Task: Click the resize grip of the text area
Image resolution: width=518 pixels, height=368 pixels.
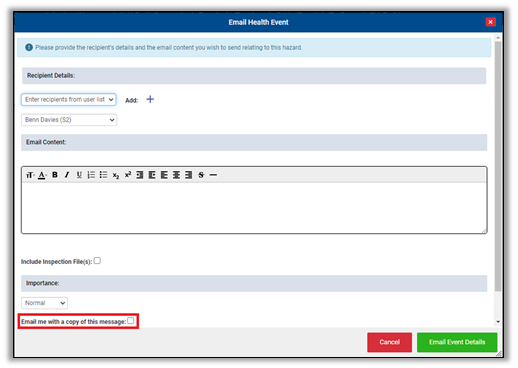Action: click(x=484, y=231)
